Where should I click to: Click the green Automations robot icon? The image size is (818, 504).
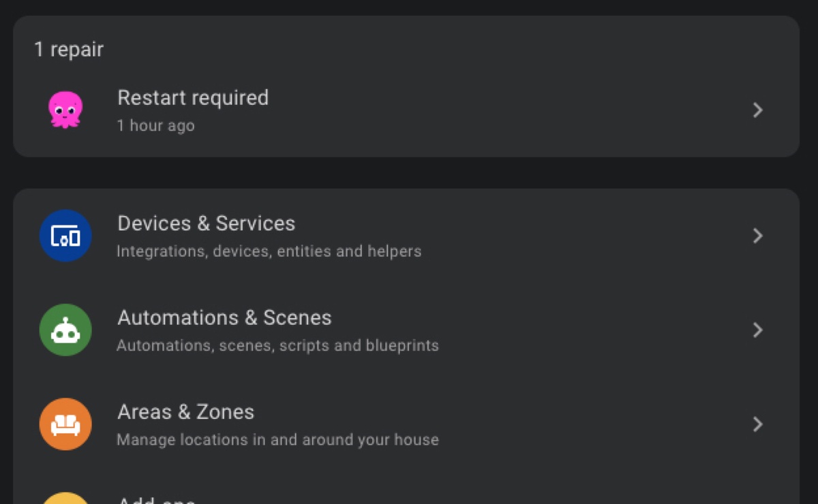coord(65,330)
